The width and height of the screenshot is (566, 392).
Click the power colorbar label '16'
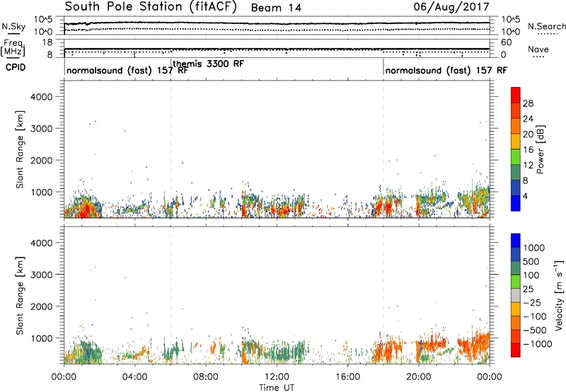coord(528,150)
